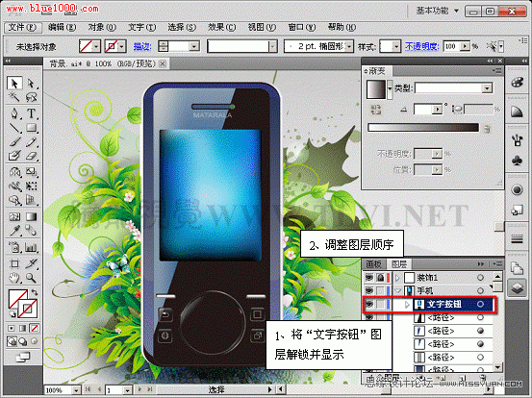Open the 文件 menu
Viewport: 532px width, 398px height.
pyautogui.click(x=22, y=27)
